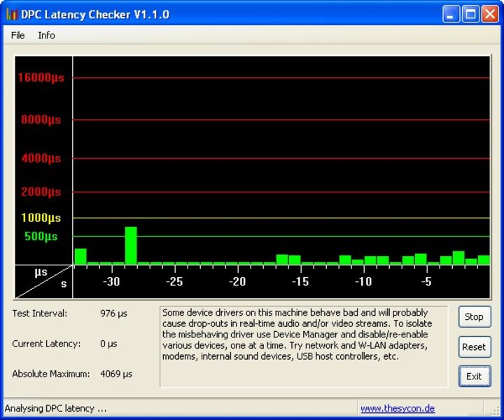The width and height of the screenshot is (504, 420).
Task: Click the Test Interval value 976 µs
Action: point(113,314)
